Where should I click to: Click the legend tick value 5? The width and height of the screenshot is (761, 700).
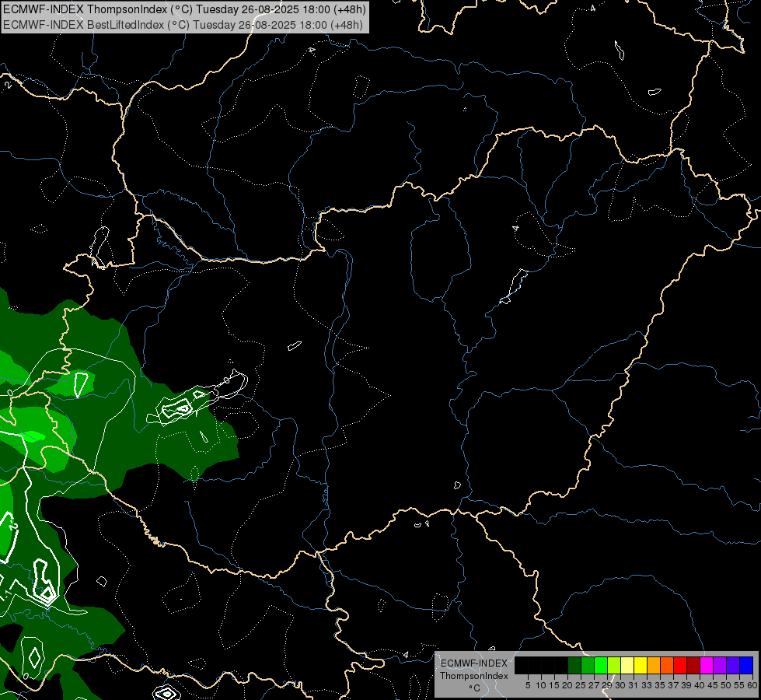(x=528, y=685)
